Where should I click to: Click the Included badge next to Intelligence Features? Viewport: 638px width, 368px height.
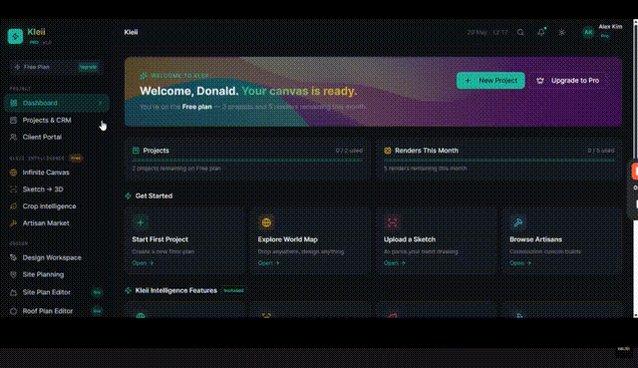234,290
